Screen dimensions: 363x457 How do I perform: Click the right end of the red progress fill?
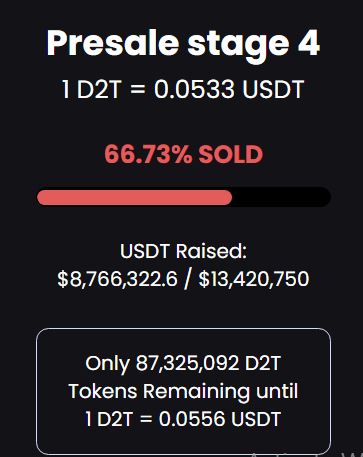(x=229, y=197)
